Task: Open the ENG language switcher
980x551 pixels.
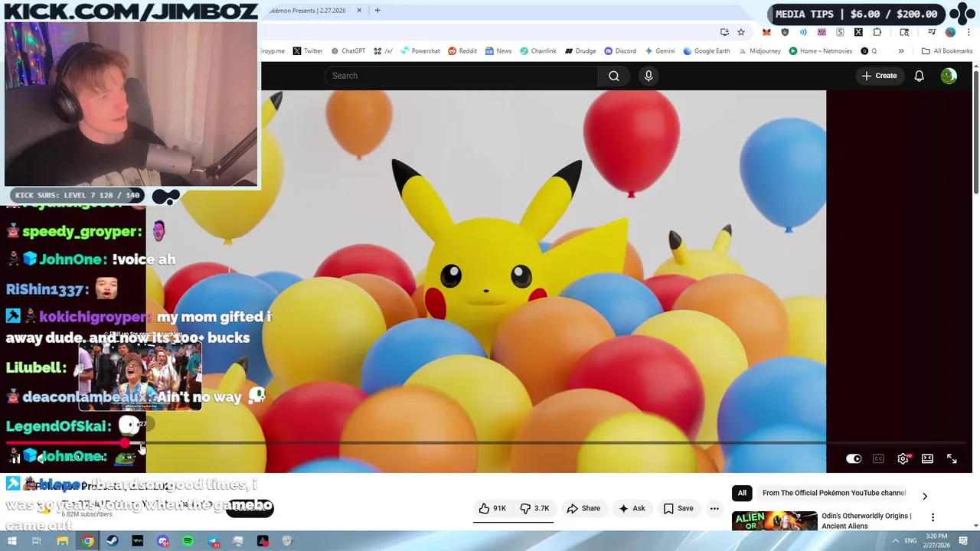Action: [911, 541]
